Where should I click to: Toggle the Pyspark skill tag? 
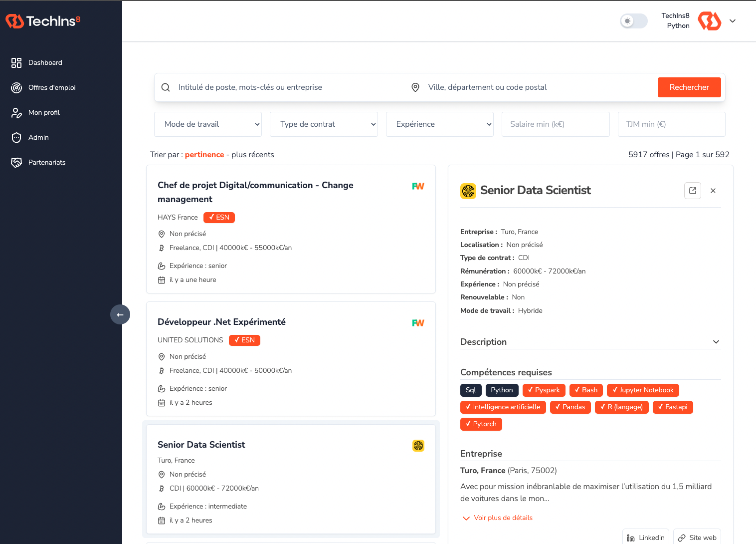(x=544, y=390)
